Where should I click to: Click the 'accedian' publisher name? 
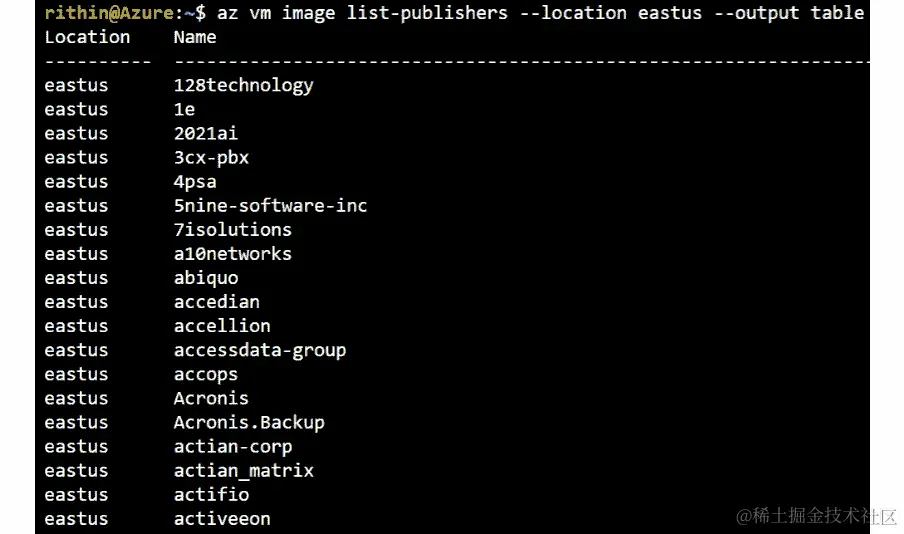click(217, 302)
